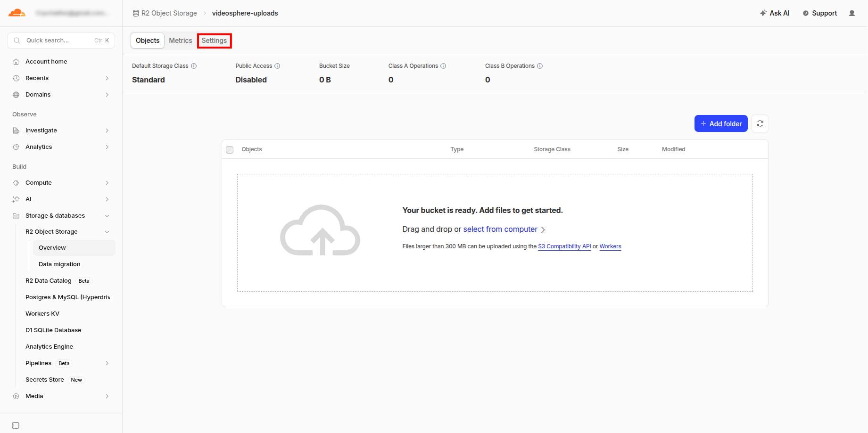The height and width of the screenshot is (433, 868).
Task: Click the Quick search magnifier icon
Action: tap(17, 41)
